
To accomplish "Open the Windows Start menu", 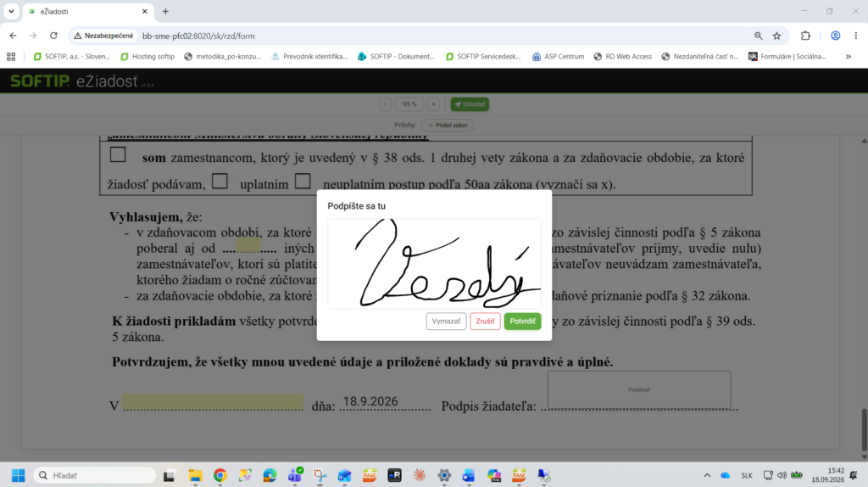I will pos(19,475).
